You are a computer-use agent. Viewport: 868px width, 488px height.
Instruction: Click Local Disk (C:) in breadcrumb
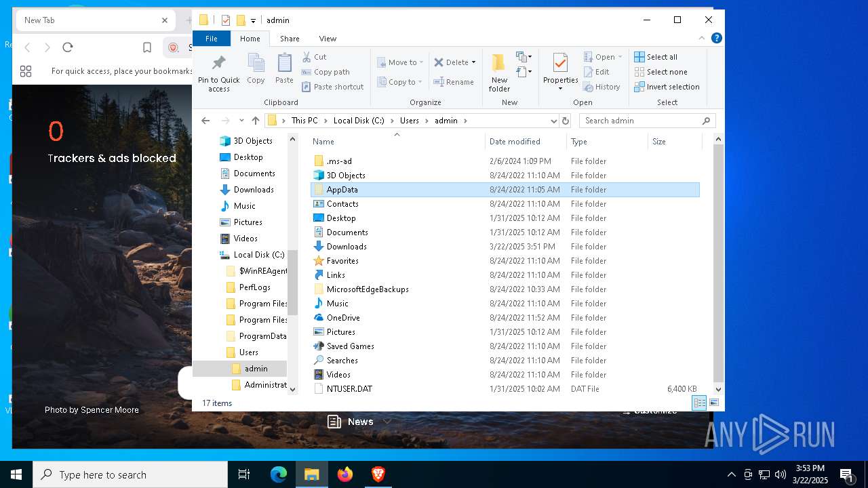pos(359,121)
